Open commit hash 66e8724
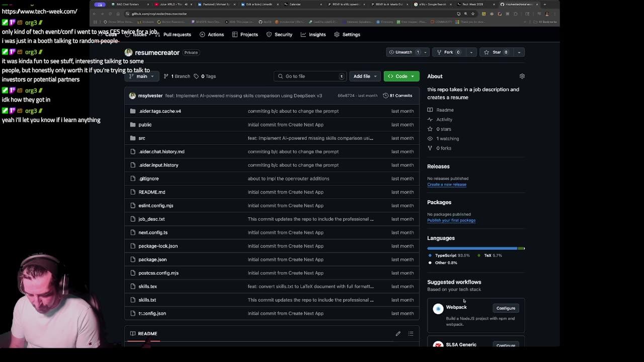Image resolution: width=644 pixels, height=362 pixels. coord(346,96)
